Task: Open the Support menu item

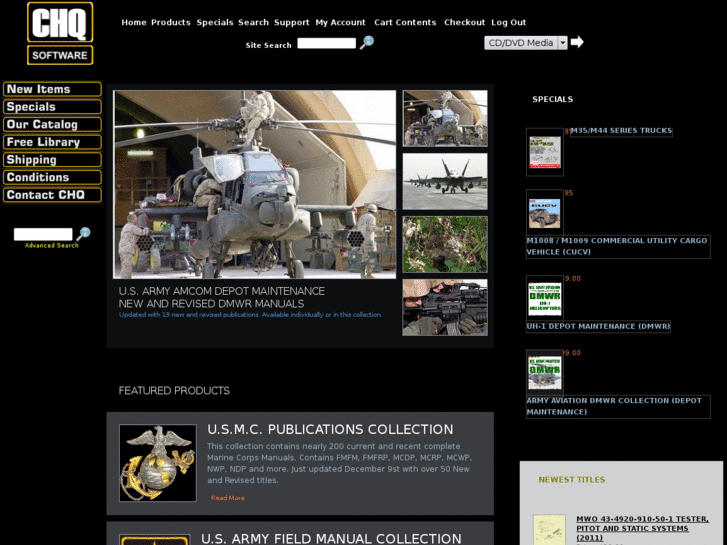Action: tap(292, 22)
